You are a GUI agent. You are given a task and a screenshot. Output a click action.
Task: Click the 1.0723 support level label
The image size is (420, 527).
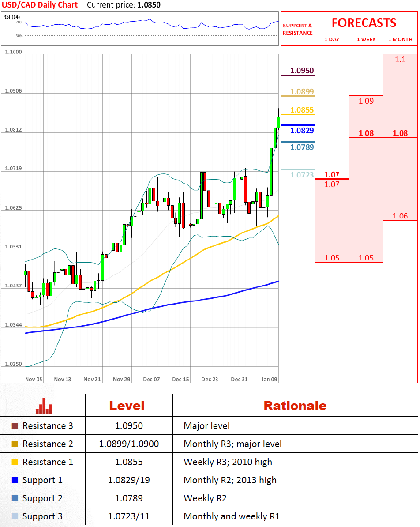[x=302, y=175]
